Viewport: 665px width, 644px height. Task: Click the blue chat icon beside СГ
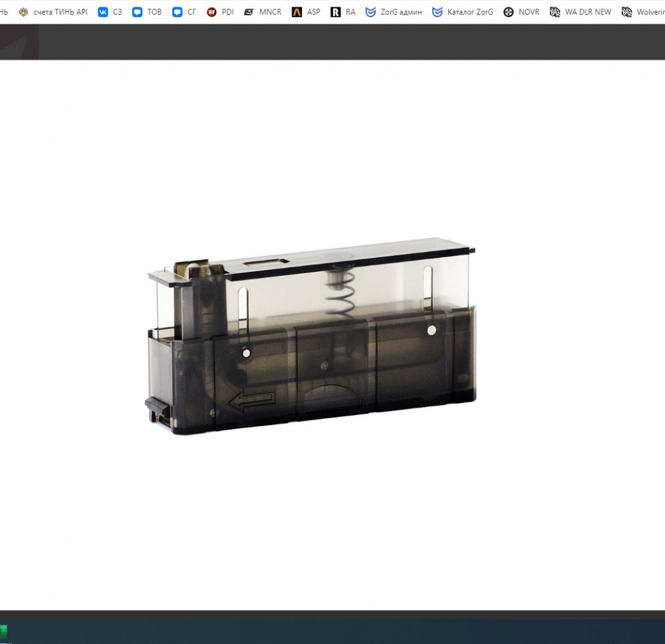tap(177, 12)
